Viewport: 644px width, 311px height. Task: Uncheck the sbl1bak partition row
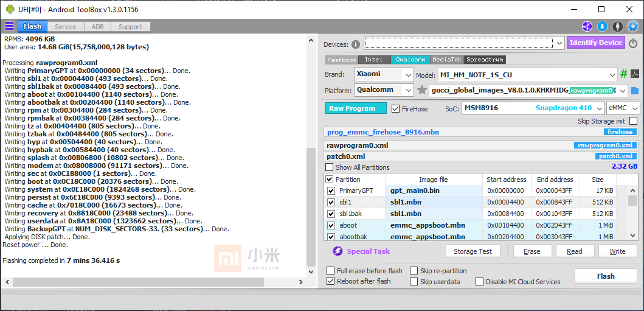[x=331, y=214]
